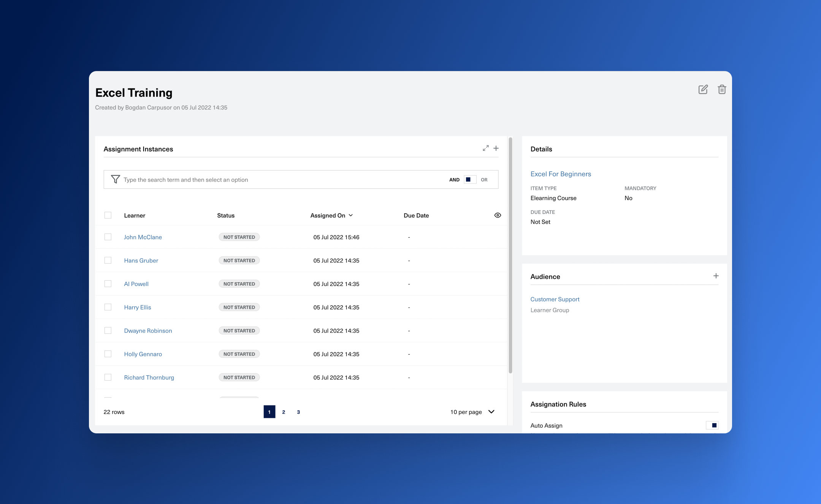Select the Richard Thornburg row checkbox
Image resolution: width=821 pixels, height=504 pixels.
(108, 377)
